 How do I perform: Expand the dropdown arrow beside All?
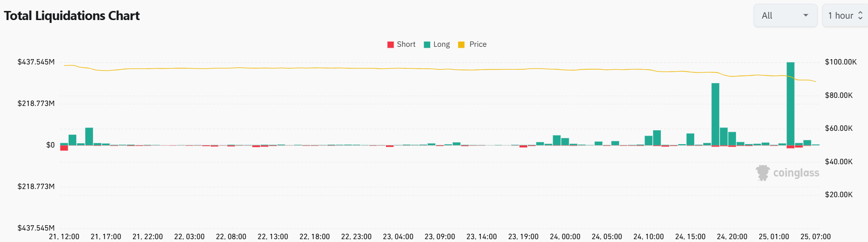(x=806, y=15)
